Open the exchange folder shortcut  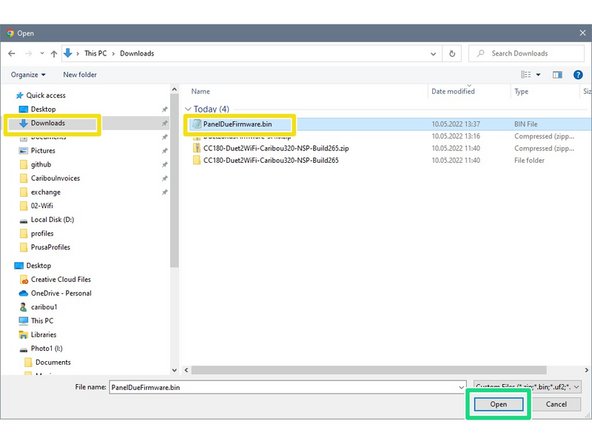click(45, 192)
